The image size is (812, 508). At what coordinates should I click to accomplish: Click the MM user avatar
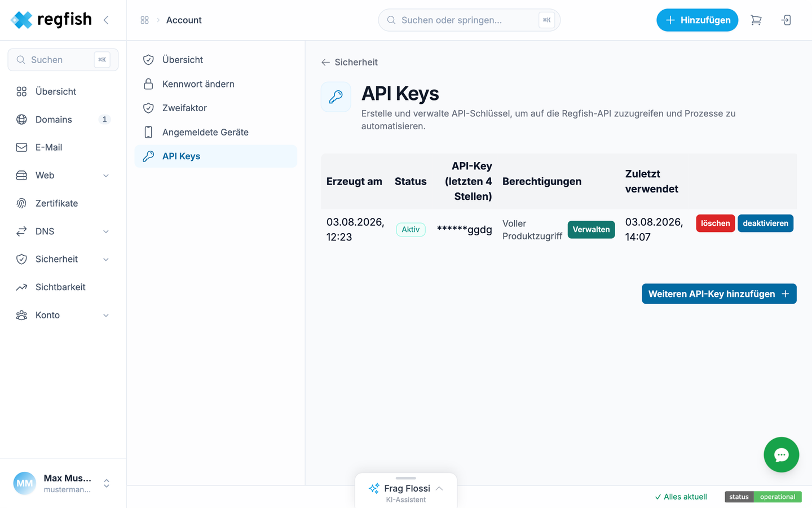(24, 483)
